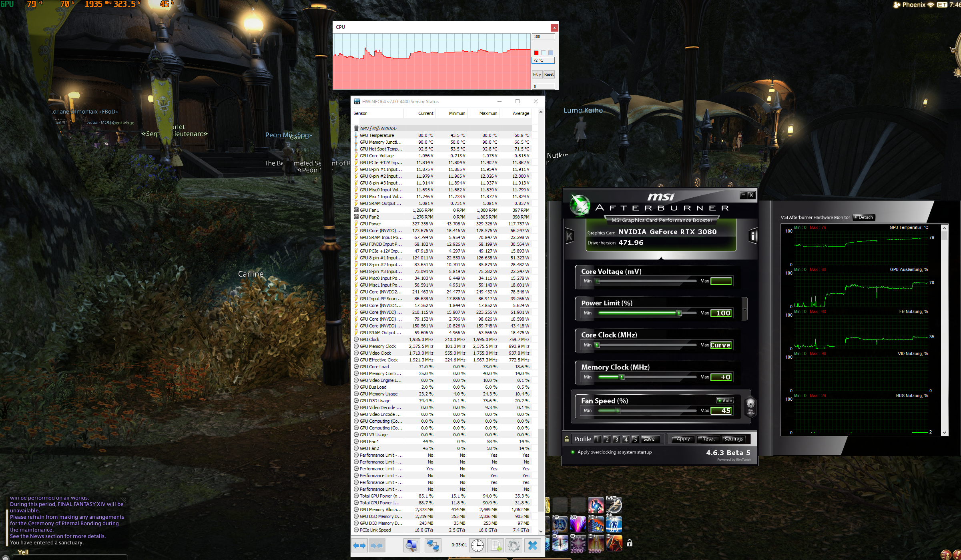This screenshot has width=961, height=560.
Task: Click hardware monitor scroll down arrow
Action: point(945,433)
